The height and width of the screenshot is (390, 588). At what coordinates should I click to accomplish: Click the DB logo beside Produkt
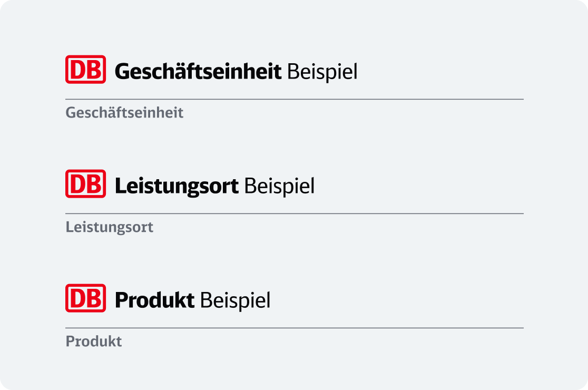85,298
